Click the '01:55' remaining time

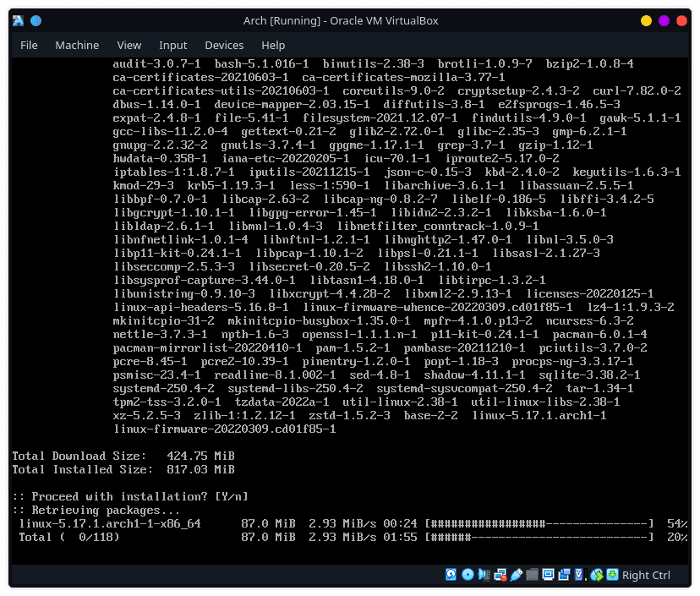[400, 537]
